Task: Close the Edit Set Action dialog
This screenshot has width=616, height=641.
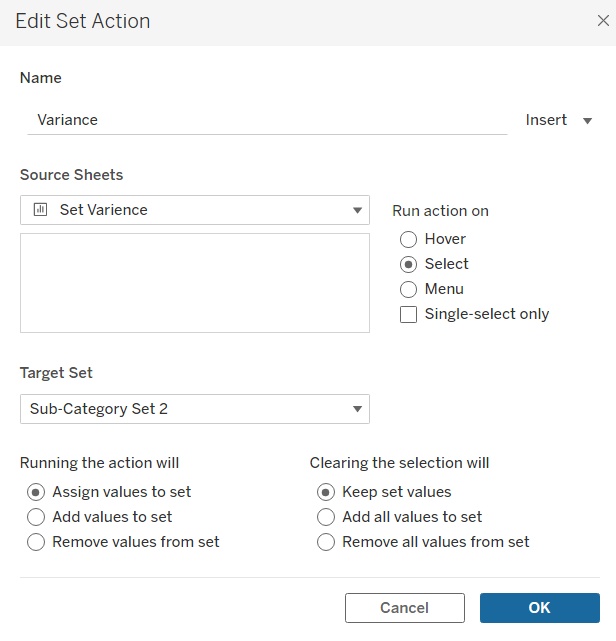Action: coord(603,20)
